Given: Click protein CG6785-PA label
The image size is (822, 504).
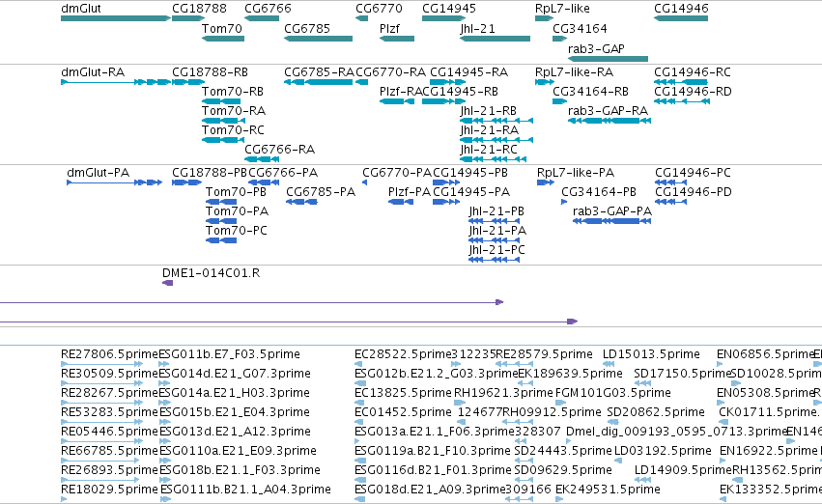Looking at the screenshot, I should pos(321,192).
